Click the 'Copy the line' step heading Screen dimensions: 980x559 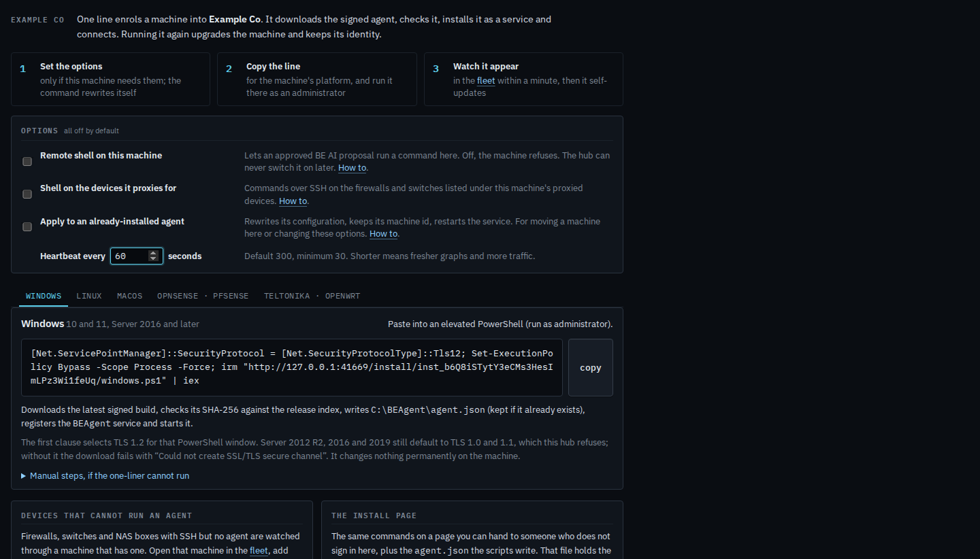click(273, 67)
